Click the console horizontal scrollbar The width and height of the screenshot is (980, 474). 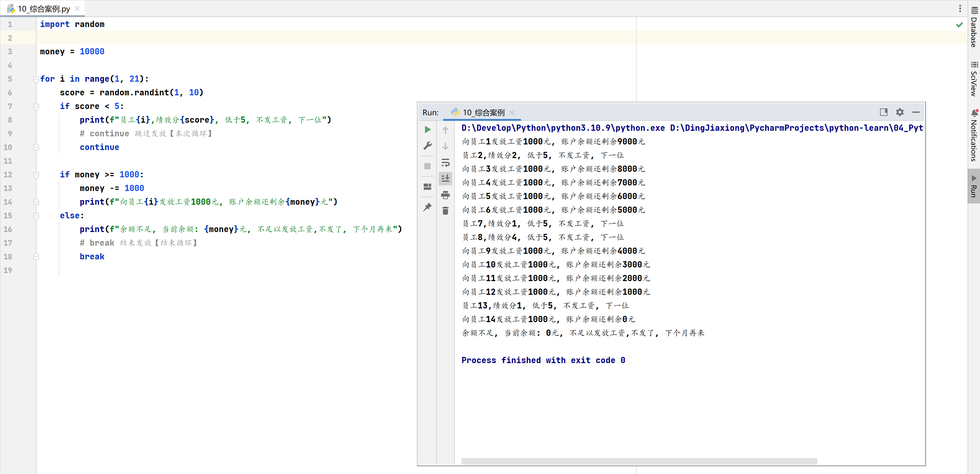[639, 461]
